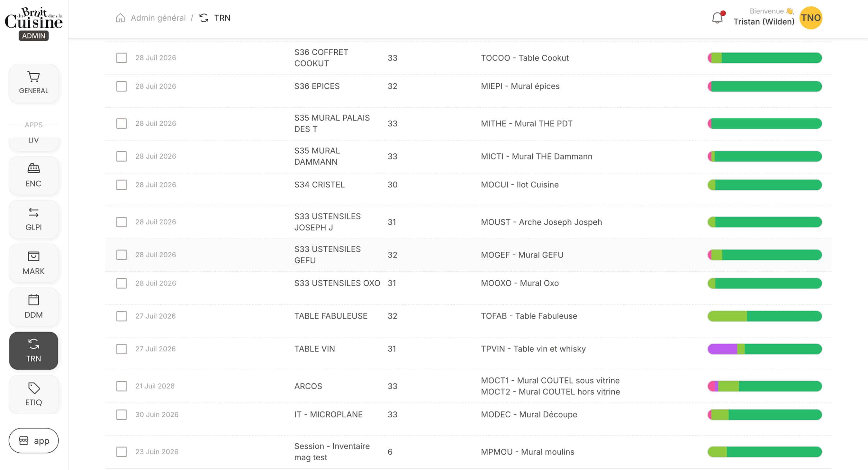The image size is (868, 470).
Task: Open the S33 USTENSILES OXO session
Action: tap(337, 283)
